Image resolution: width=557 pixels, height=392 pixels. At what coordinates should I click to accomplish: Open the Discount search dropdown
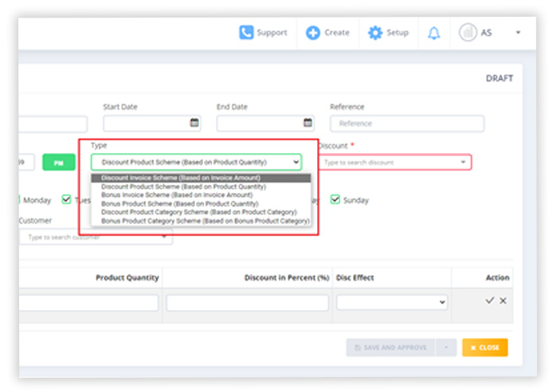coord(394,163)
